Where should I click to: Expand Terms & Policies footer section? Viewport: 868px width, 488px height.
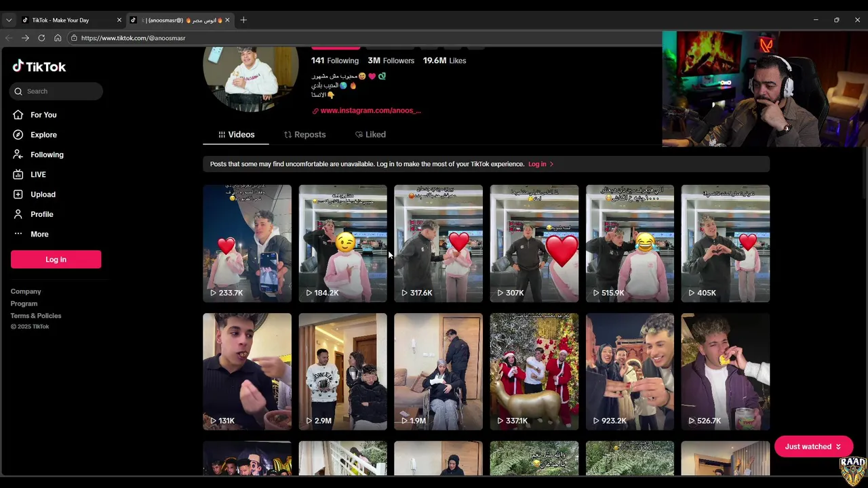pyautogui.click(x=36, y=316)
